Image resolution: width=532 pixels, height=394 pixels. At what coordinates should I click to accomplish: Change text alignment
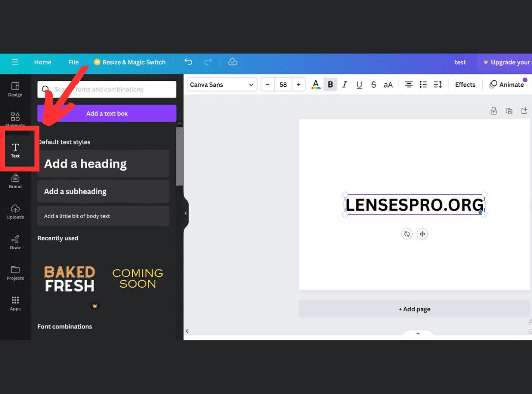pos(409,85)
